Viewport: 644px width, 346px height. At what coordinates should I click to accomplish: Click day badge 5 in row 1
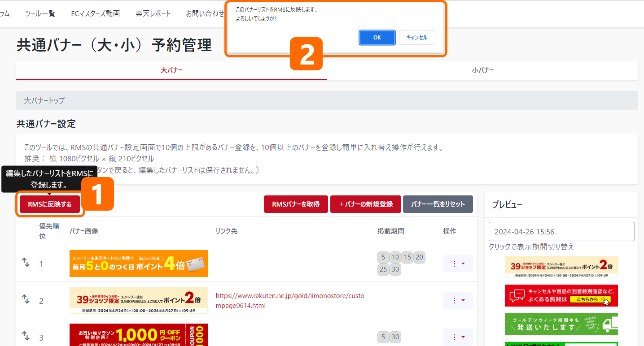(x=383, y=257)
